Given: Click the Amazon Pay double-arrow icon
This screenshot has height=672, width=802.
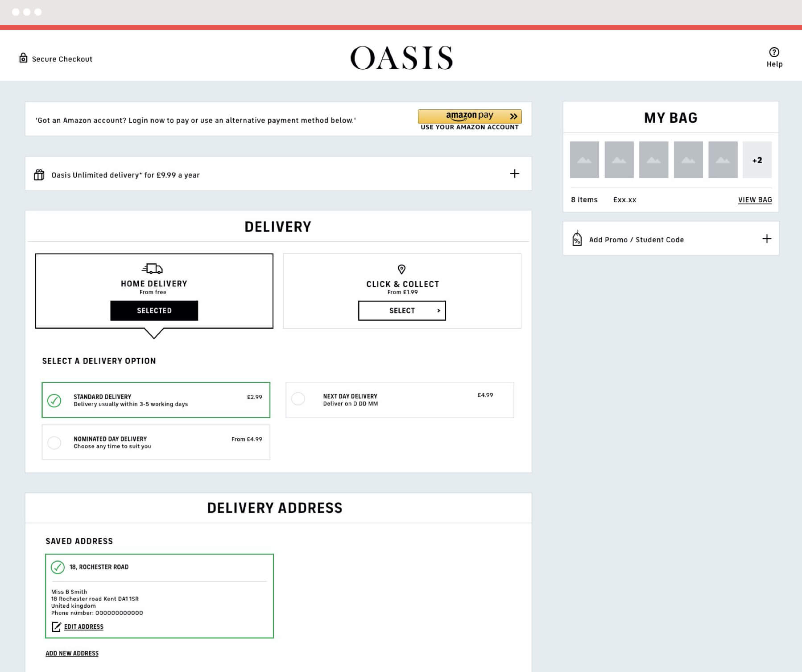Looking at the screenshot, I should coord(514,116).
